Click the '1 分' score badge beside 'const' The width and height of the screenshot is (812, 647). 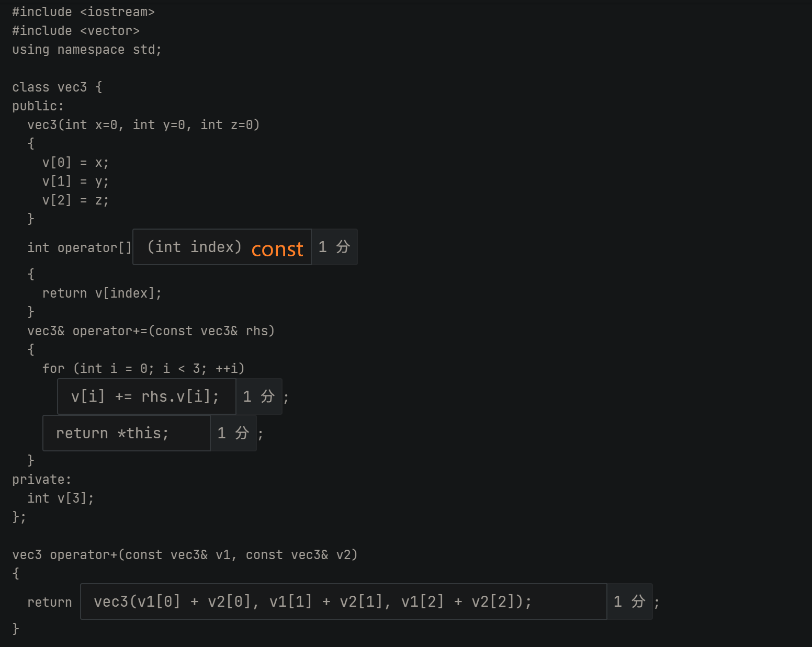[x=334, y=247]
